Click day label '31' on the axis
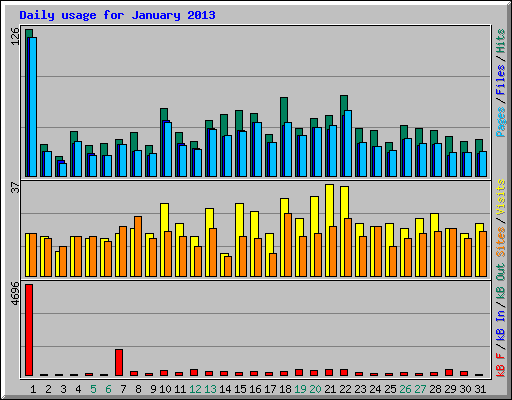 [480, 389]
